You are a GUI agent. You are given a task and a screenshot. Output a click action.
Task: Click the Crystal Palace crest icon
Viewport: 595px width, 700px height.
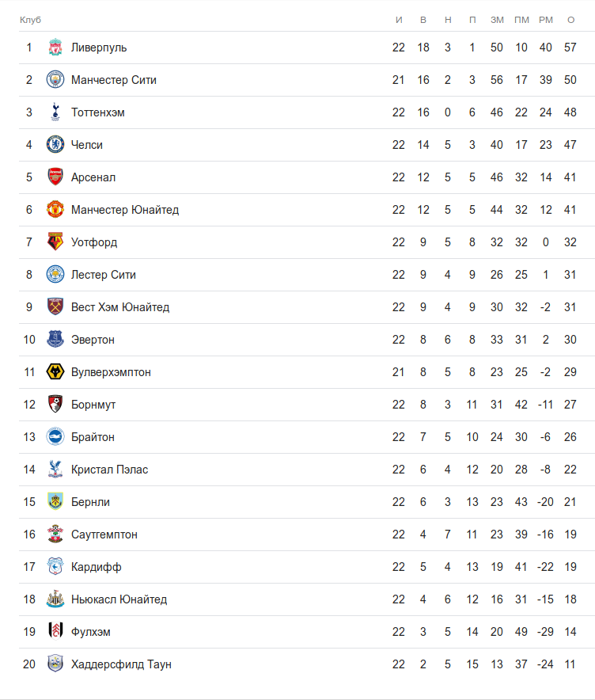coord(55,470)
